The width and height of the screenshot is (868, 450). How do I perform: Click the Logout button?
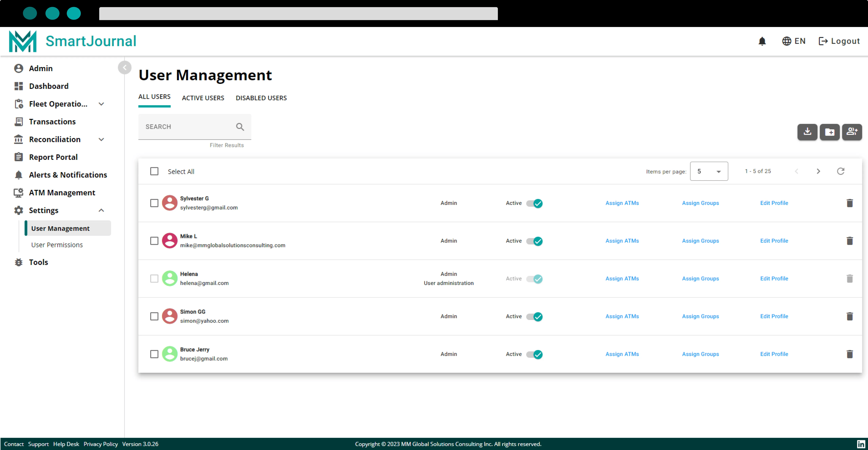(839, 41)
